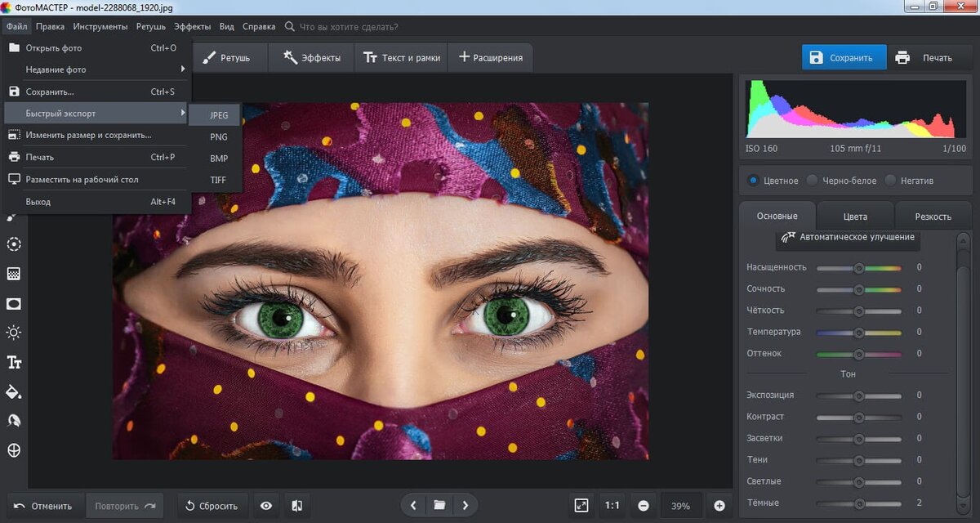Switch to the Резкость tab
The height and width of the screenshot is (523, 980).
click(x=933, y=217)
